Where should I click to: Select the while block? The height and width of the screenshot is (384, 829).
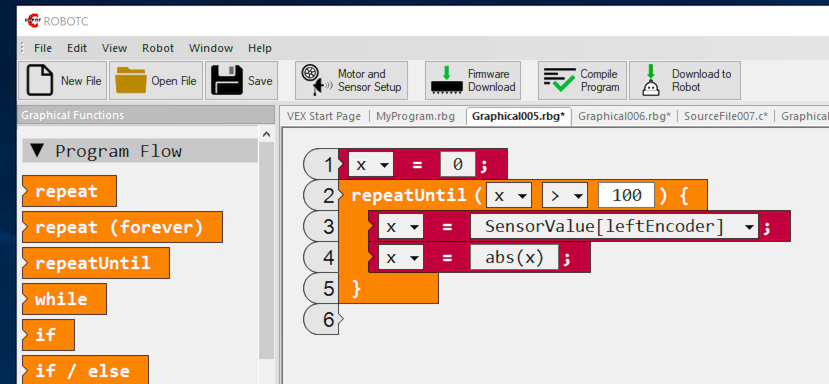pyautogui.click(x=64, y=299)
